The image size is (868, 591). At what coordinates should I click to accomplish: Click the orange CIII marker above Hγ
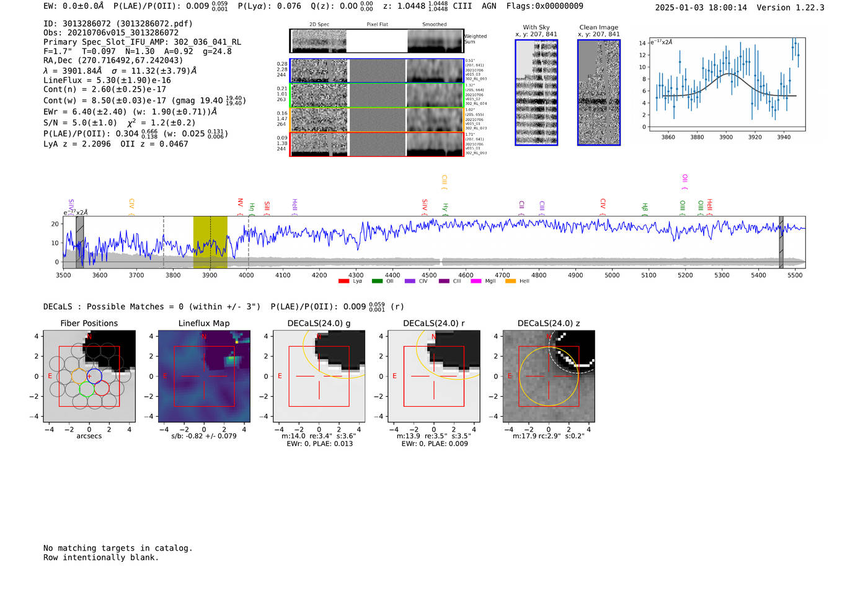pos(444,182)
